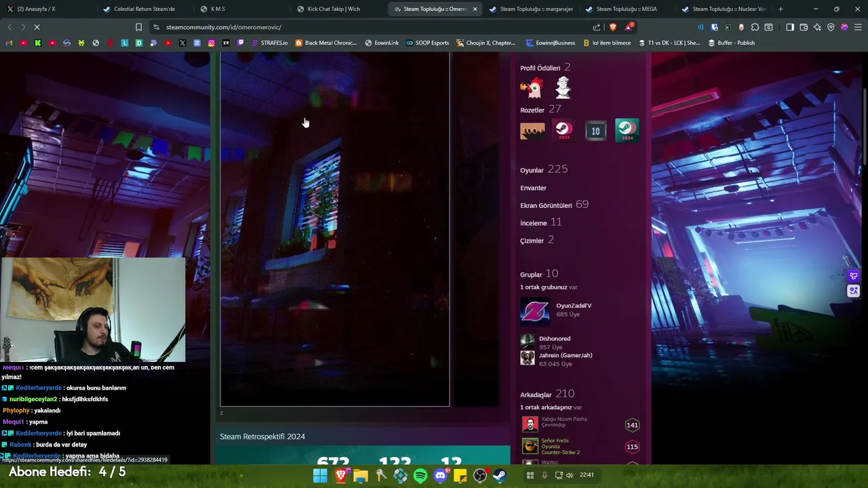Open the Sticky Notes taskbar icon
This screenshot has width=868, height=488.
[x=460, y=476]
